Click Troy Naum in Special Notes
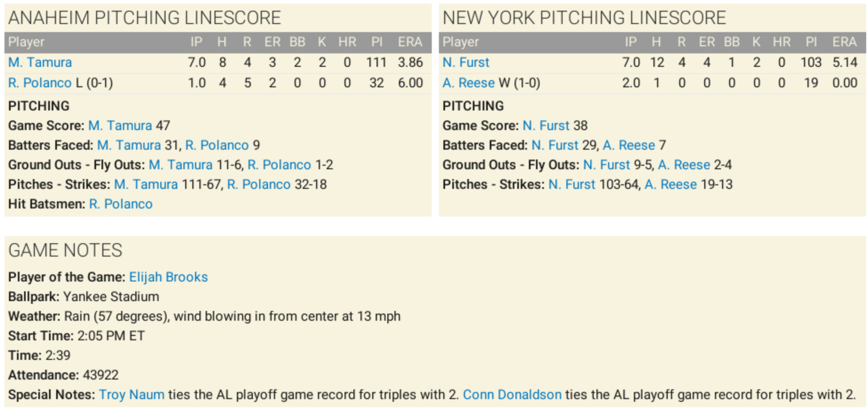The width and height of the screenshot is (868, 408). (131, 395)
